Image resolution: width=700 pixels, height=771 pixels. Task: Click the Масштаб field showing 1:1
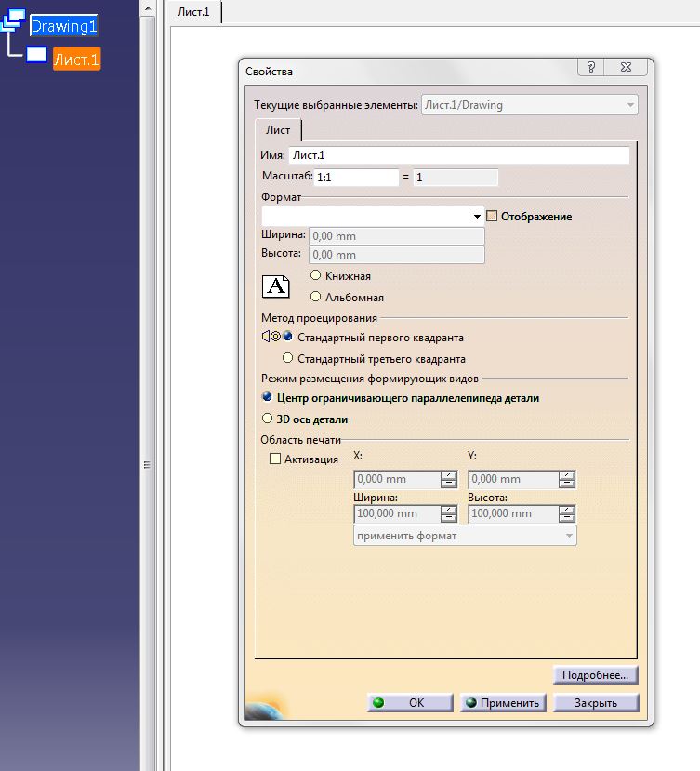point(356,177)
